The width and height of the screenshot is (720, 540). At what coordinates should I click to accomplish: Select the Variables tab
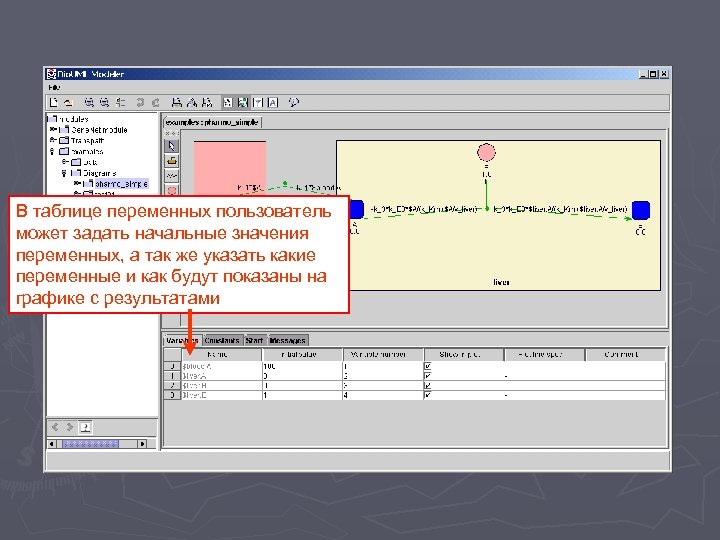(x=182, y=340)
